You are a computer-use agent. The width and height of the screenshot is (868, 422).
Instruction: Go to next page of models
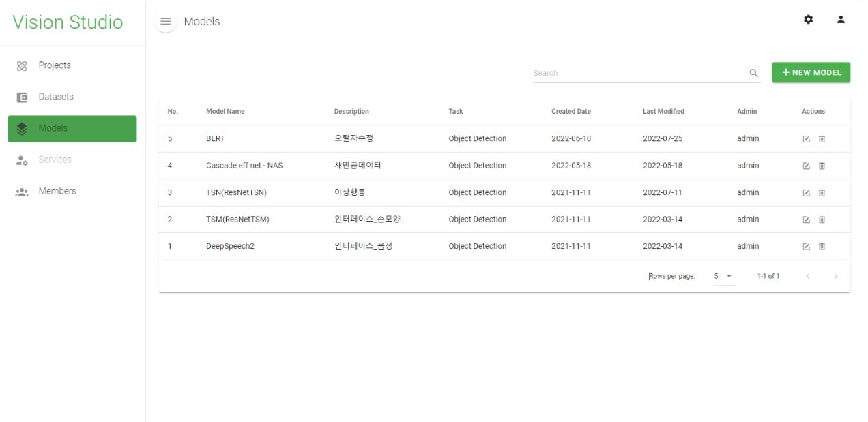[835, 276]
